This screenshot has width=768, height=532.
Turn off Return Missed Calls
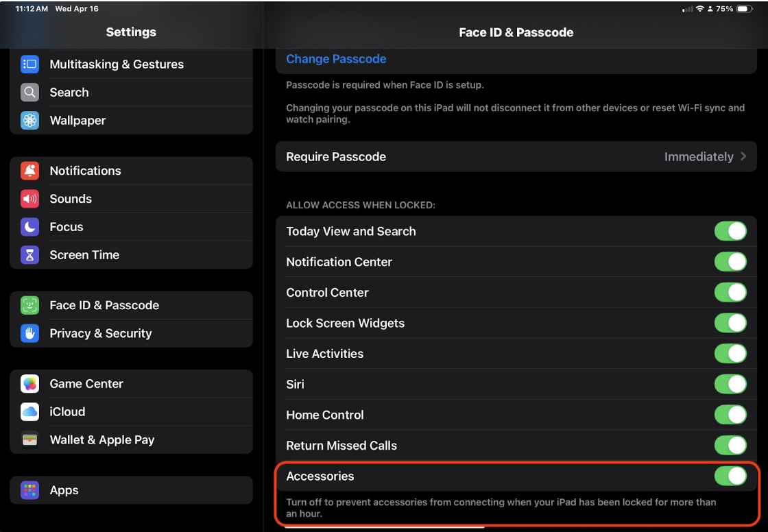(730, 446)
